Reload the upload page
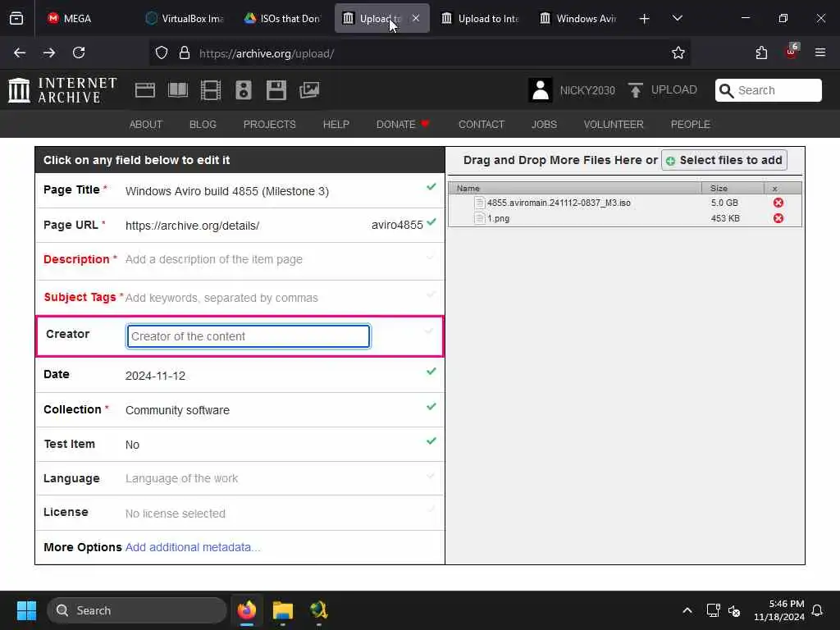Screen dimensions: 840x630 [79, 52]
